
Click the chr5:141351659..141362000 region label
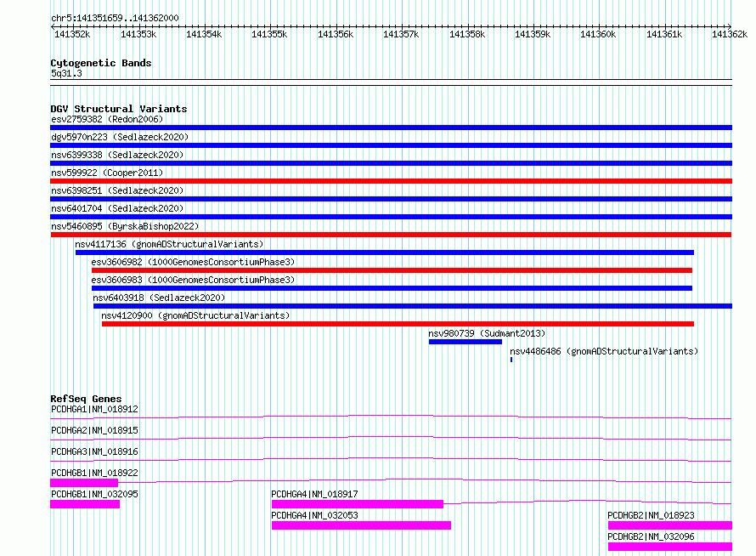115,19
